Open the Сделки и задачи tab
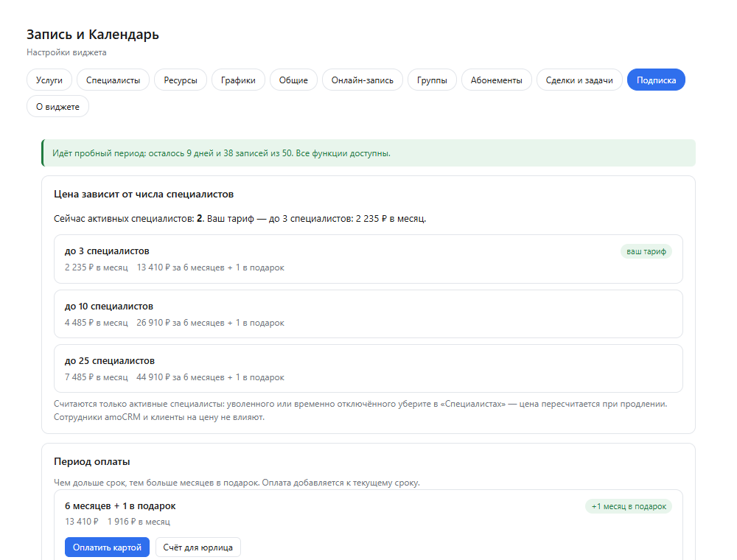This screenshot has width=737, height=560. click(579, 80)
